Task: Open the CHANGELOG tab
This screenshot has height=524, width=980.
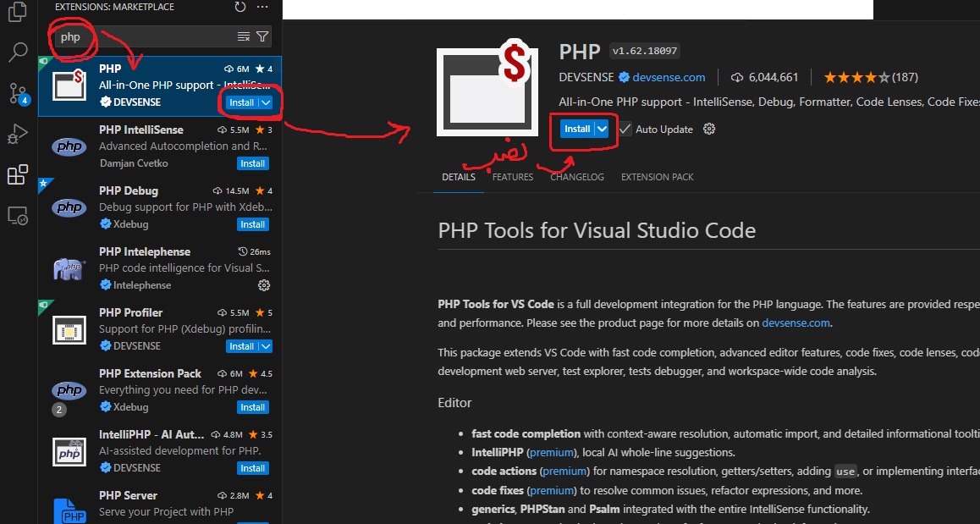Action: click(576, 177)
